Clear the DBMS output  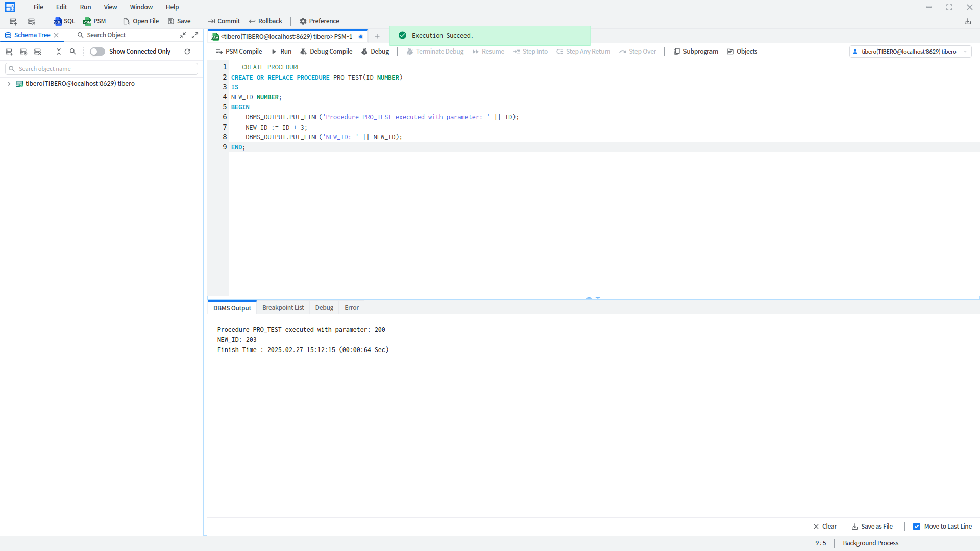coord(824,527)
